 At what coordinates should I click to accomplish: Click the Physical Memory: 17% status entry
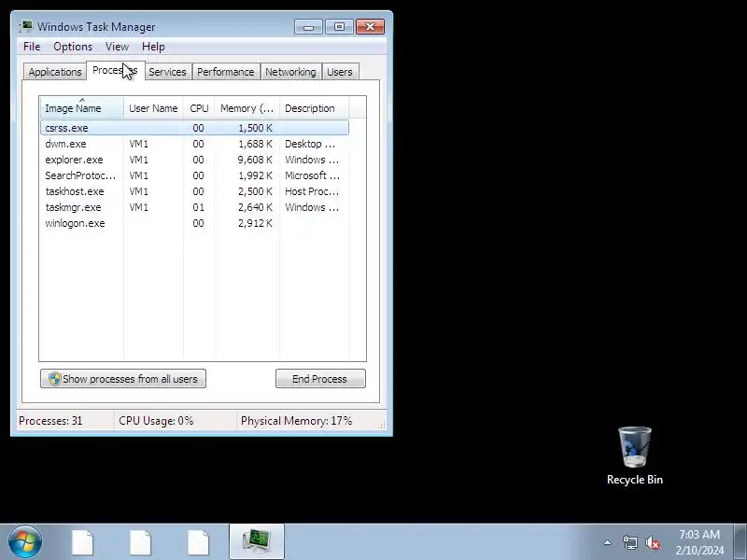296,421
